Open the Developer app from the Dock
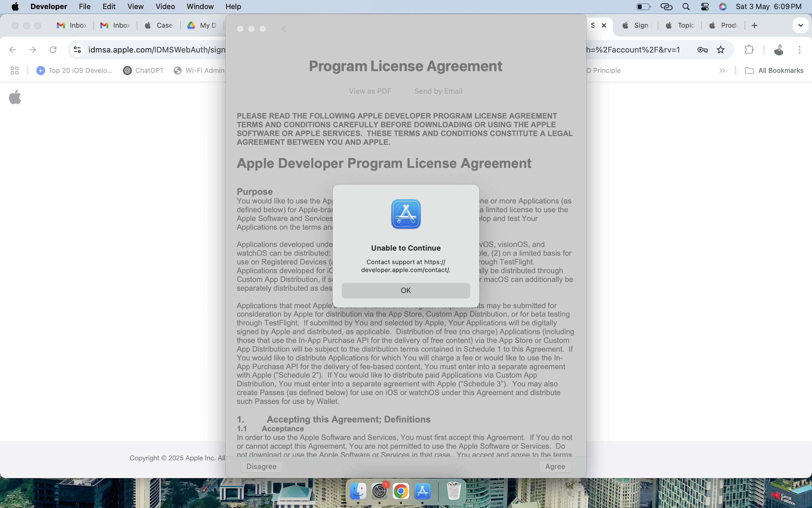The image size is (812, 508). 422,491
